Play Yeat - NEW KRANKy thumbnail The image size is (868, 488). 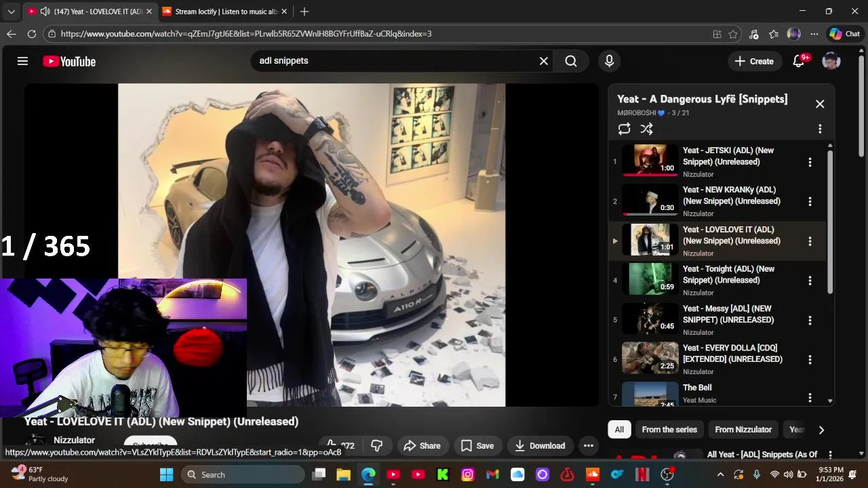(650, 200)
